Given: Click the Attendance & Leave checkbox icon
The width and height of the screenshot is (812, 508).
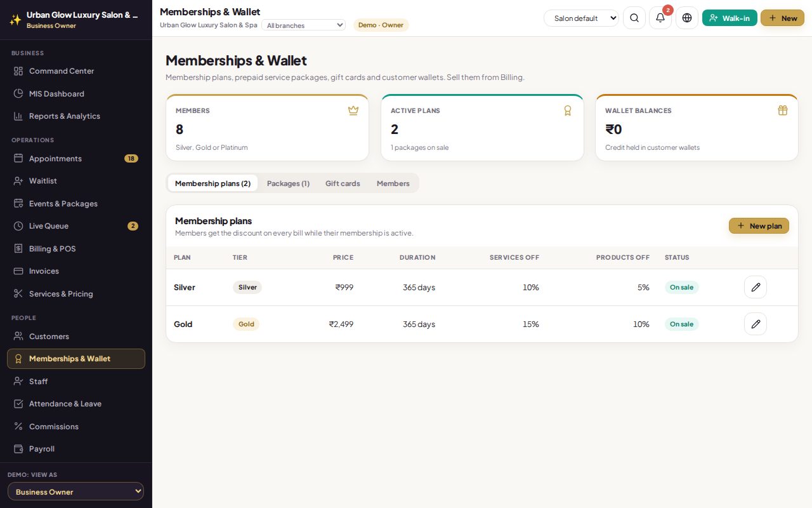Looking at the screenshot, I should pyautogui.click(x=18, y=404).
